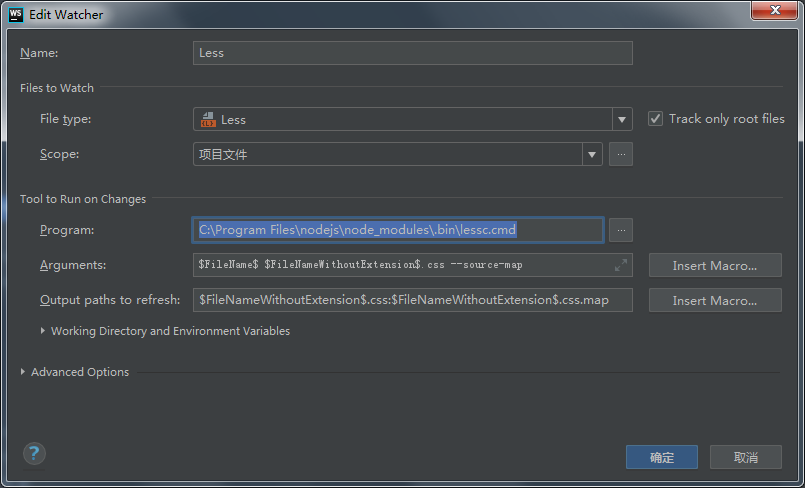The image size is (805, 488).
Task: Open help with the question mark icon
Action: point(35,454)
